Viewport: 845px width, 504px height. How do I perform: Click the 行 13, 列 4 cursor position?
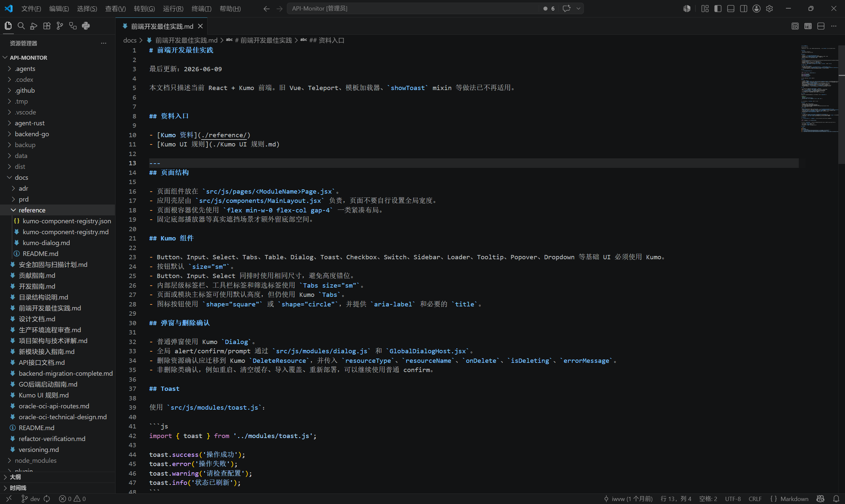(675, 499)
